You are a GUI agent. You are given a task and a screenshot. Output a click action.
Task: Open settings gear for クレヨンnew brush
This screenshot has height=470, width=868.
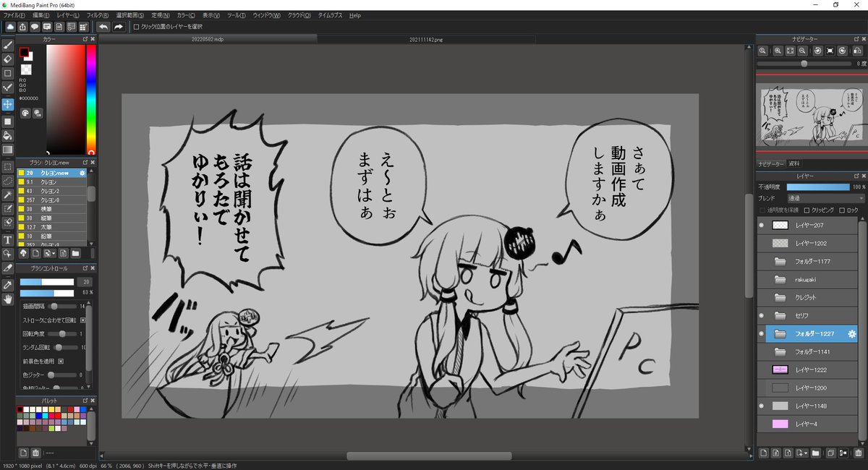tap(82, 174)
